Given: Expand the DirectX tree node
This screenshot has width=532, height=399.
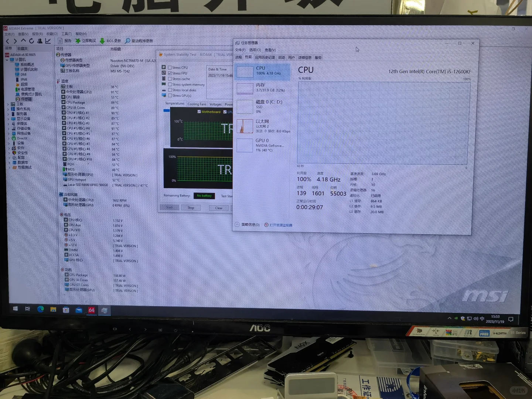Looking at the screenshot, I should (8, 139).
